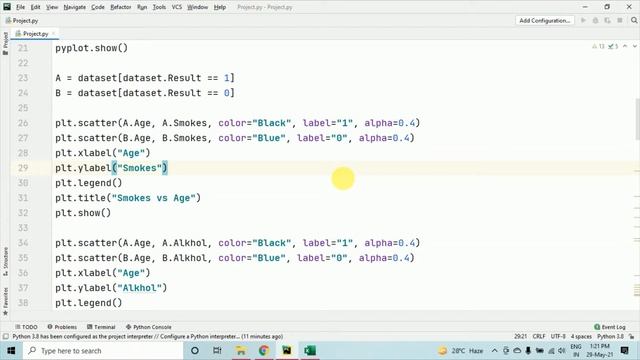Open the taskbar clock and date
The height and width of the screenshot is (360, 640).
click(x=600, y=351)
